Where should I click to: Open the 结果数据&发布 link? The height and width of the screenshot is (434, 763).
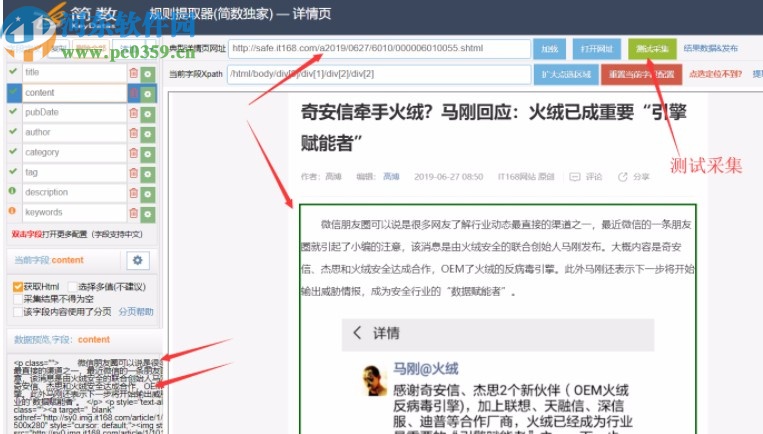coord(710,48)
